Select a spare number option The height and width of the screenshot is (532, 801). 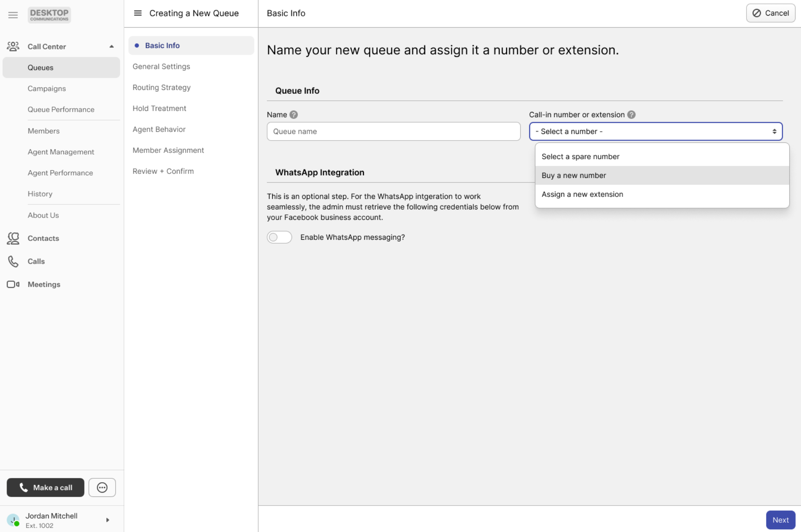point(580,156)
